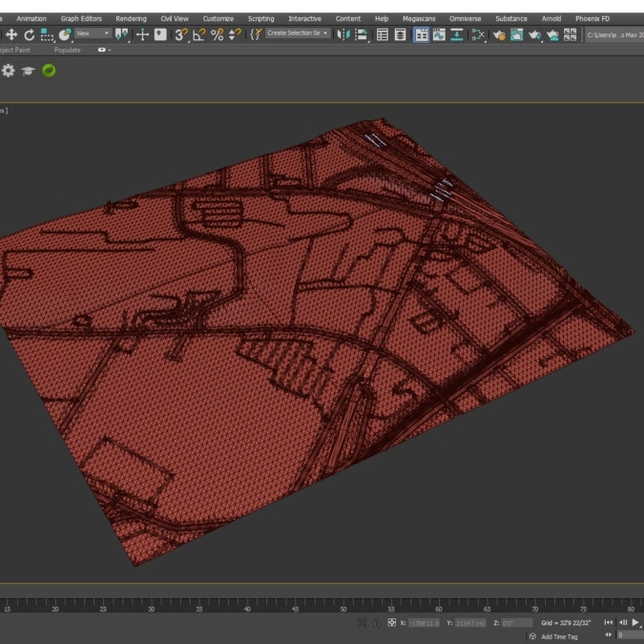
Task: Open the Render Setup teapot icon
Action: pos(516,34)
